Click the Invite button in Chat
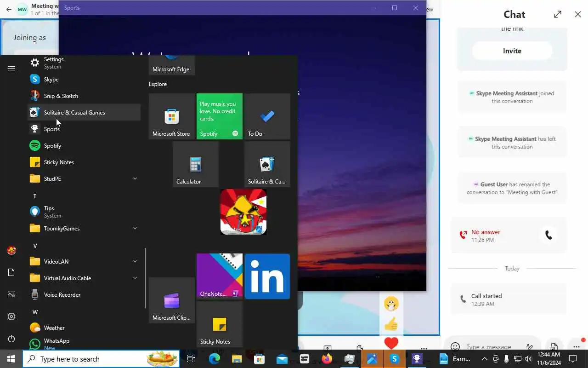Image resolution: width=588 pixels, height=368 pixels. pos(512,51)
